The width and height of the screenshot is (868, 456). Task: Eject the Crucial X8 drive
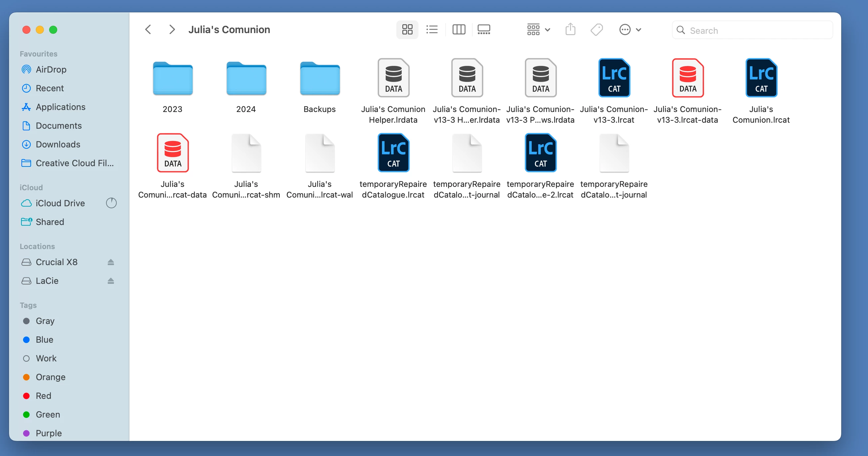click(x=111, y=262)
